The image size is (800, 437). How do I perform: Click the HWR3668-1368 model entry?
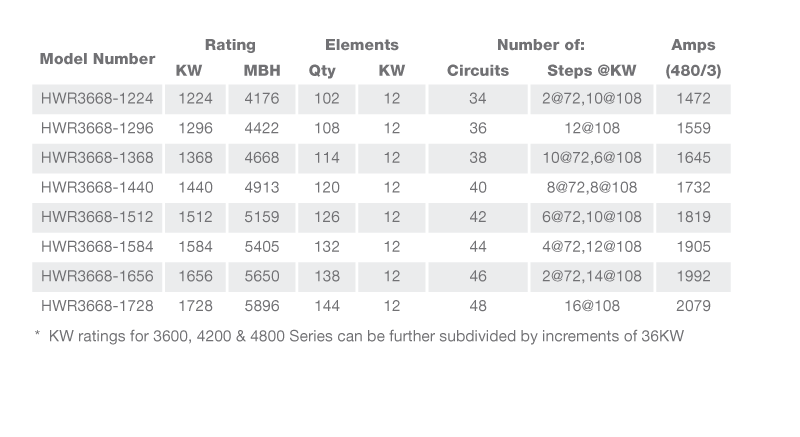point(97,158)
